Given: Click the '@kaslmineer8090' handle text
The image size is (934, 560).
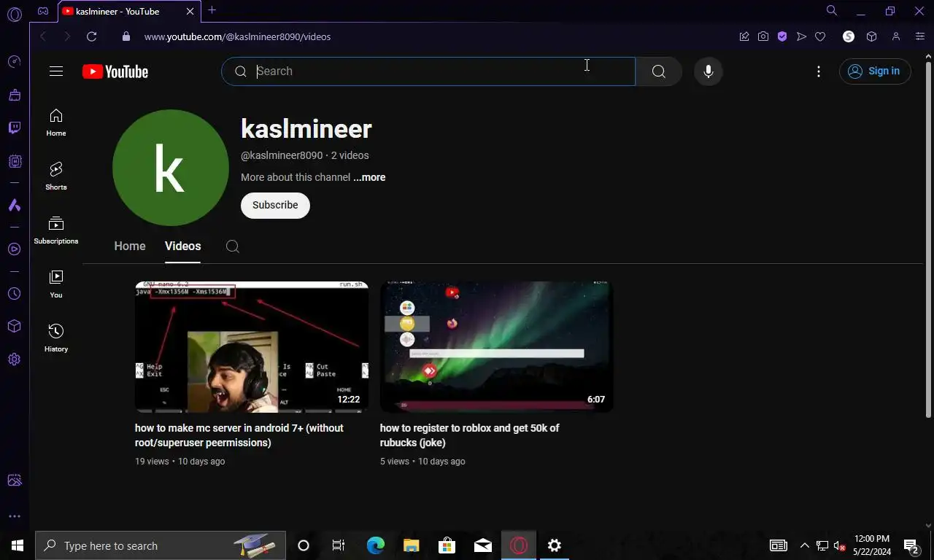Looking at the screenshot, I should [282, 155].
